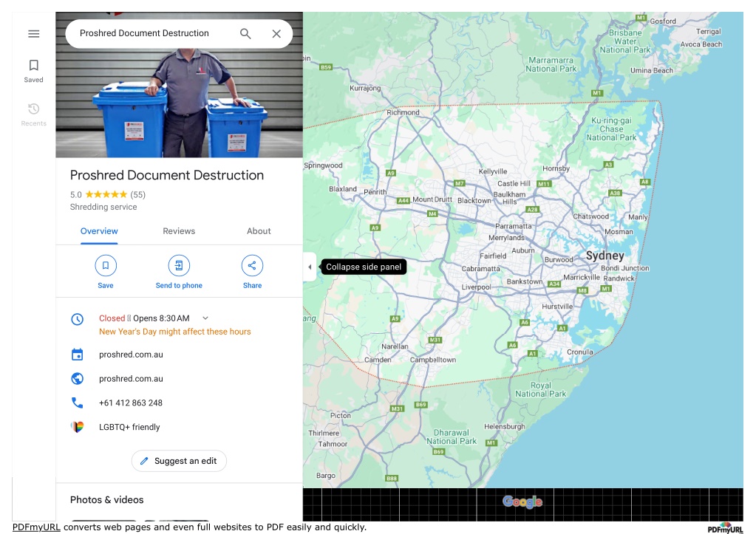Collapse side panel arrow

tap(310, 267)
